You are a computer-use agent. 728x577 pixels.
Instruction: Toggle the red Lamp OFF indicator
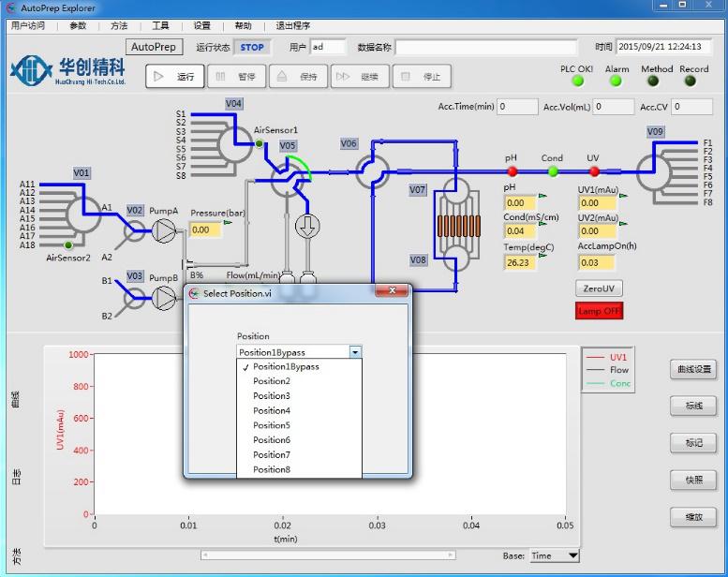[x=599, y=311]
